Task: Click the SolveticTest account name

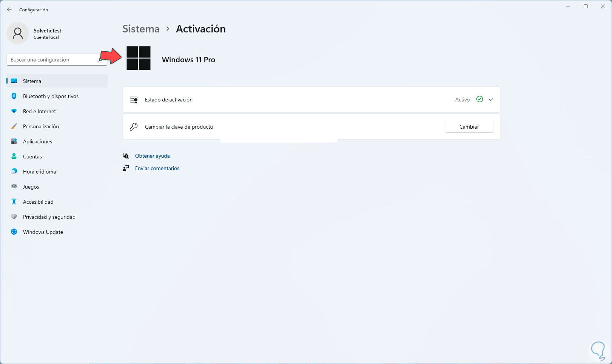Action: [47, 31]
